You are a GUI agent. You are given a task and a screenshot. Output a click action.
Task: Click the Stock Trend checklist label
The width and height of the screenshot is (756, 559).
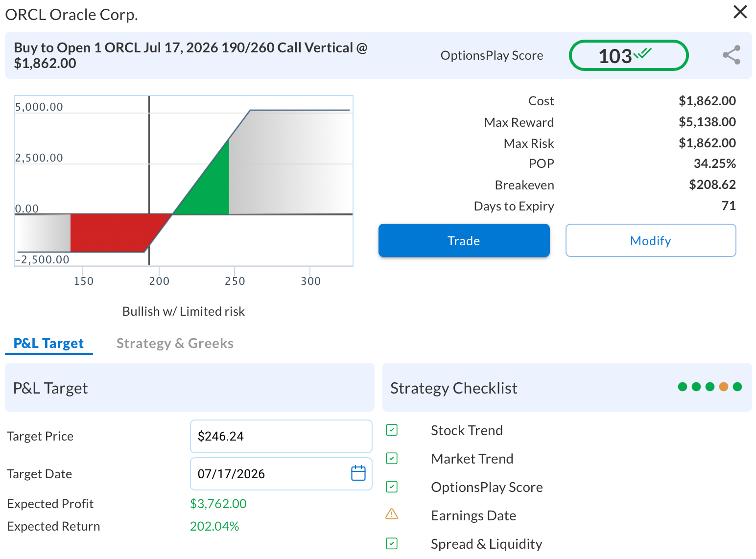(467, 430)
